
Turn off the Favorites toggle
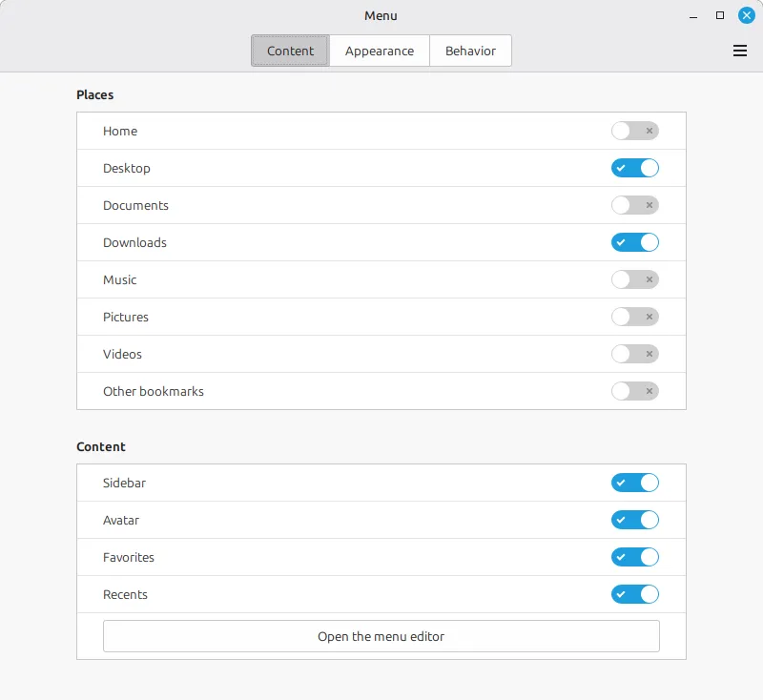(x=635, y=558)
